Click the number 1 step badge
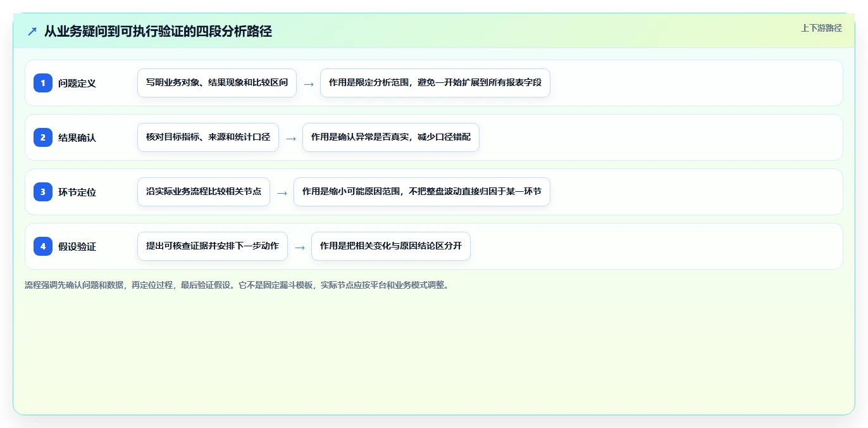868x428 pixels. [x=43, y=83]
